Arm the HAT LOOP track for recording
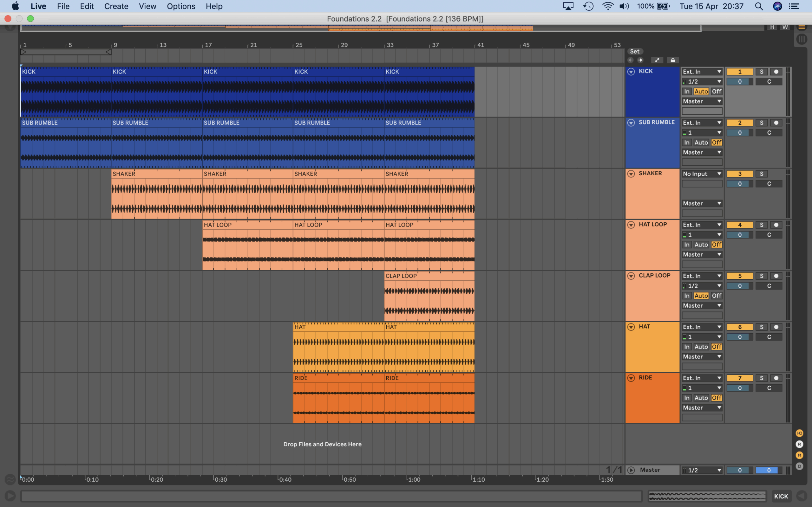Image resolution: width=812 pixels, height=507 pixels. 776,225
